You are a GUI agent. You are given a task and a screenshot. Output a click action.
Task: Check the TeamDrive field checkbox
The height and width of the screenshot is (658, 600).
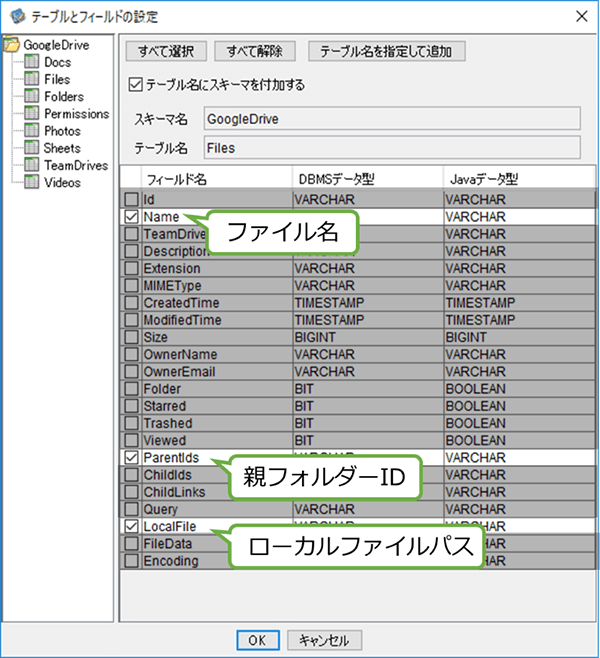click(x=131, y=234)
